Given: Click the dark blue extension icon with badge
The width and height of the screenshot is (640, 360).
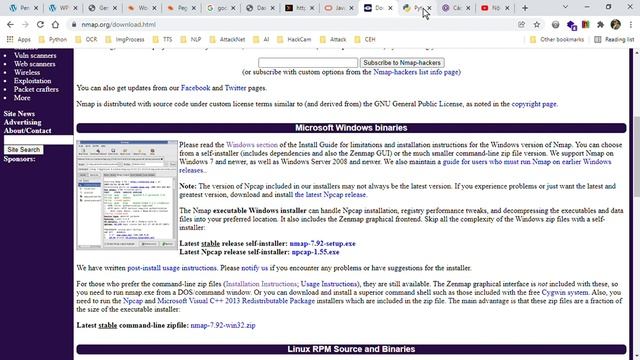Looking at the screenshot, I should click(x=571, y=25).
